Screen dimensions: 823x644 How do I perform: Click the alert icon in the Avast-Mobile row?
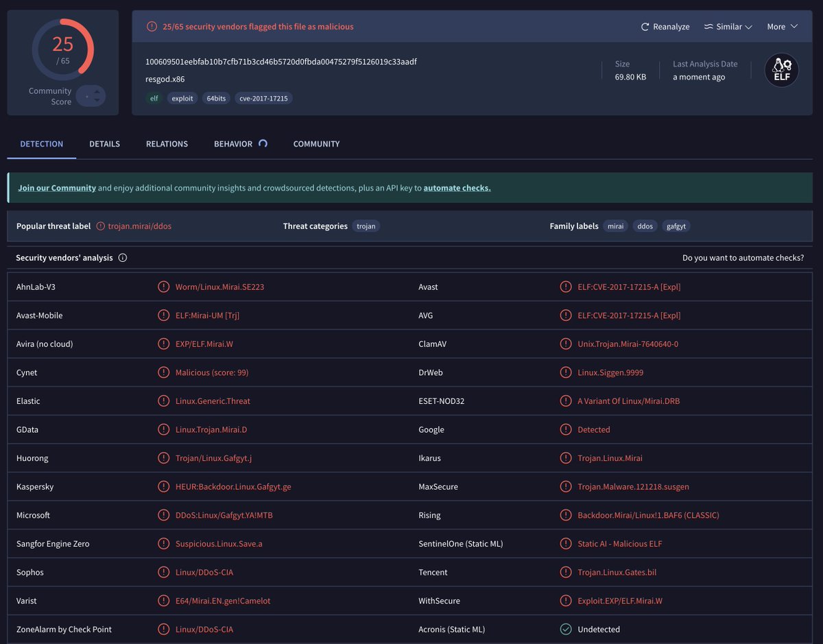pyautogui.click(x=163, y=315)
